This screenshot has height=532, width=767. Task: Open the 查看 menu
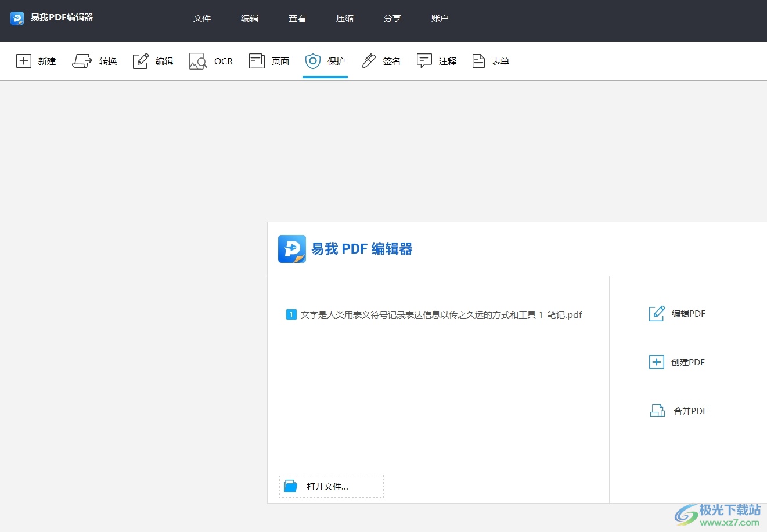point(297,19)
